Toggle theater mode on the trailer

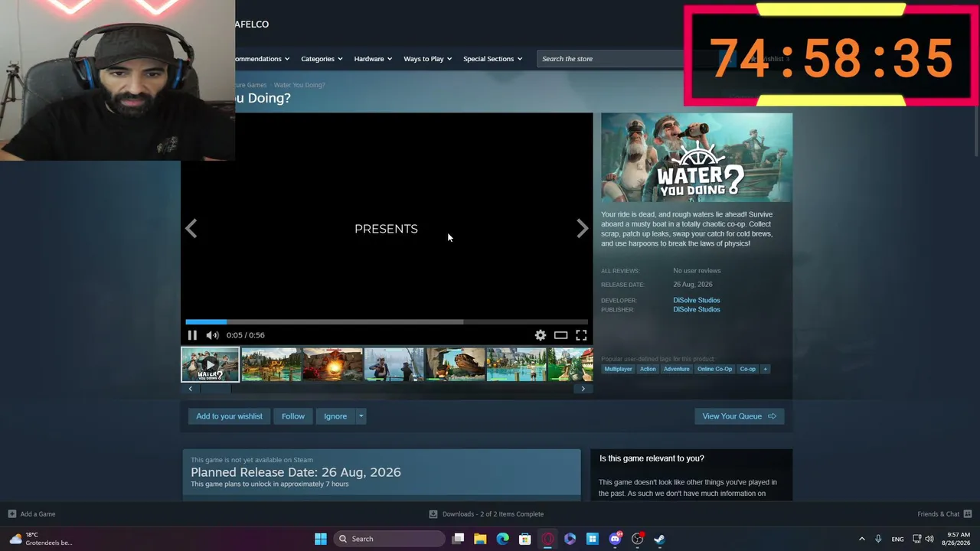[x=561, y=335]
